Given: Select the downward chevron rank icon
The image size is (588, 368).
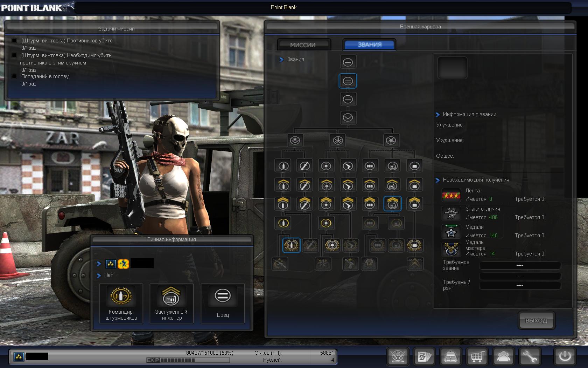Looking at the screenshot, I should click(x=348, y=117).
